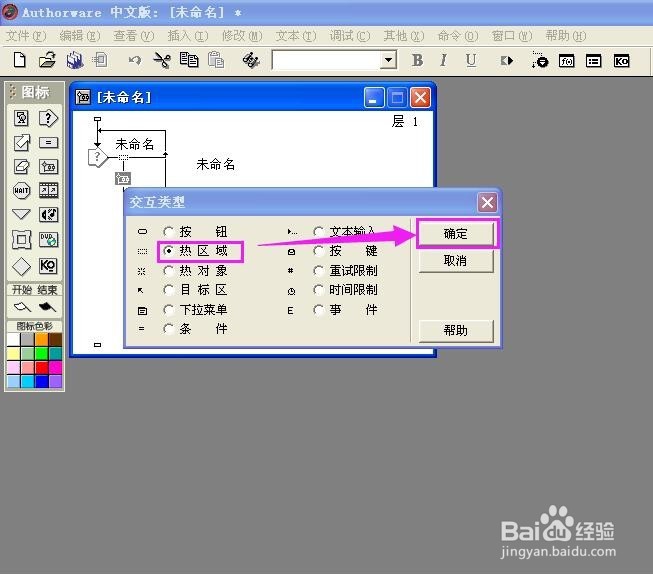Select the 事件 radio button

[319, 310]
